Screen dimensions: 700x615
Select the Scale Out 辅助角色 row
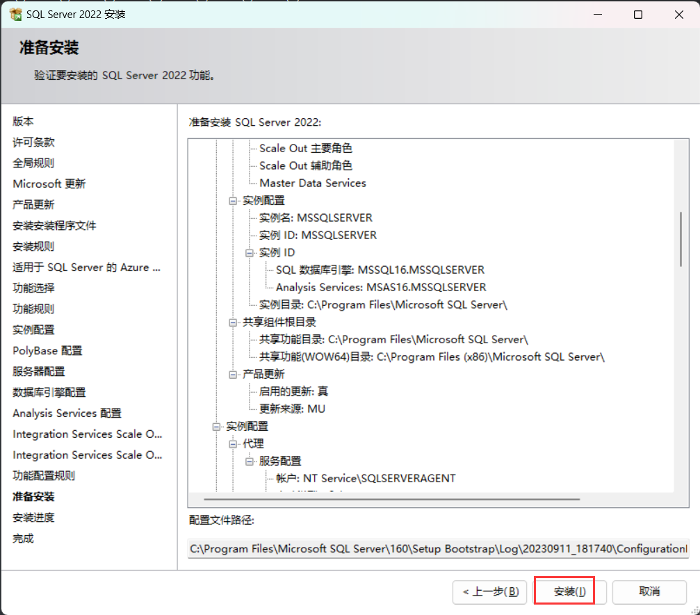click(x=306, y=165)
